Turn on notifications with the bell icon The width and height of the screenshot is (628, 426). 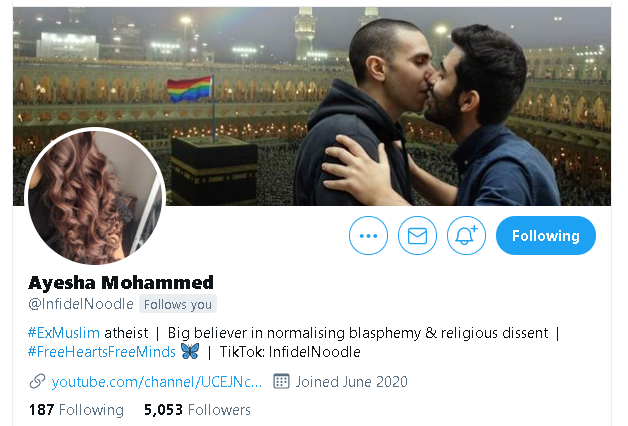[466, 235]
